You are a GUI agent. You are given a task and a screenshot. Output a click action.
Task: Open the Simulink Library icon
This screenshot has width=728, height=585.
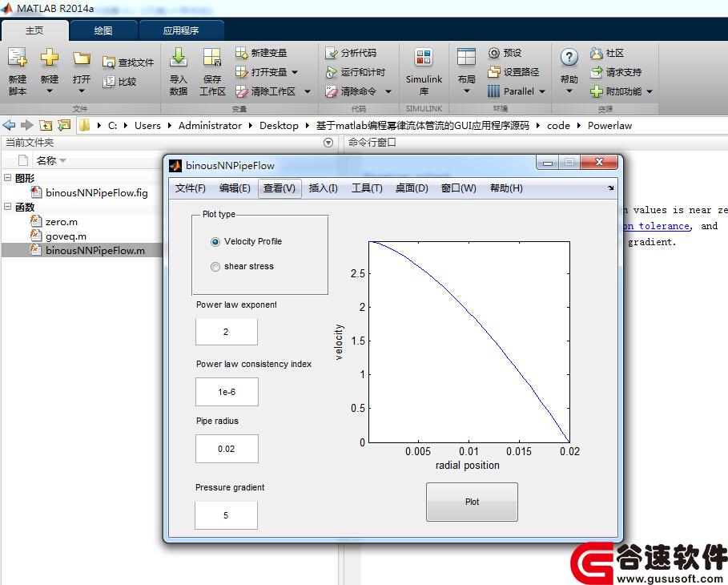point(424,58)
